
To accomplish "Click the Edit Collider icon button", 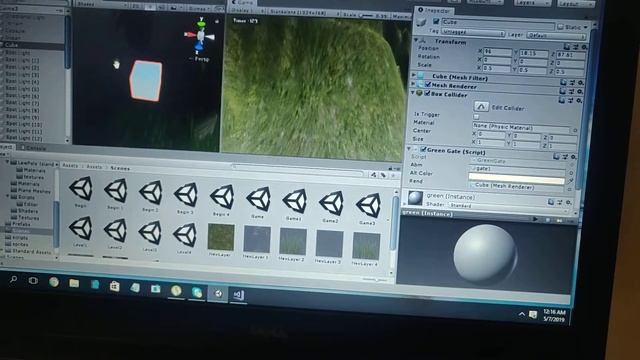I will coord(481,107).
